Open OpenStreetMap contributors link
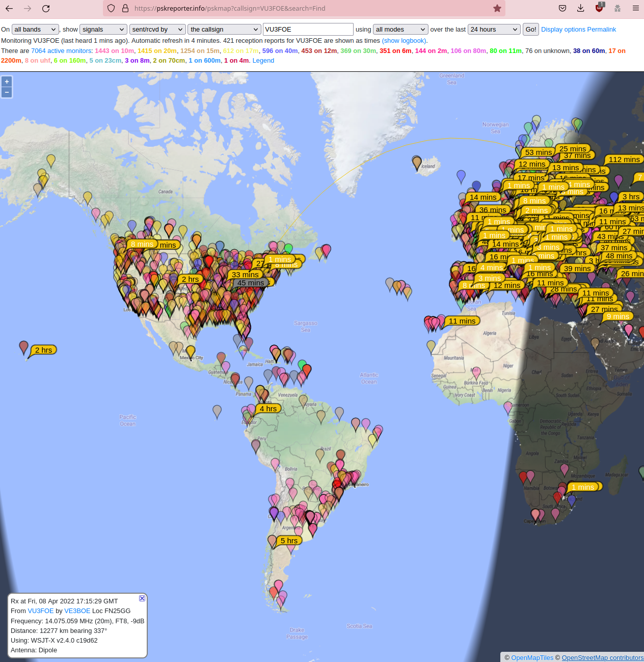Viewport: 644px width, 662px height. coord(603,658)
